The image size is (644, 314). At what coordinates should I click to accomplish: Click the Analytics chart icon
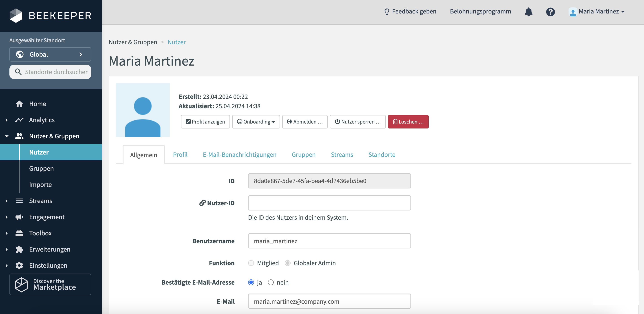pyautogui.click(x=19, y=120)
